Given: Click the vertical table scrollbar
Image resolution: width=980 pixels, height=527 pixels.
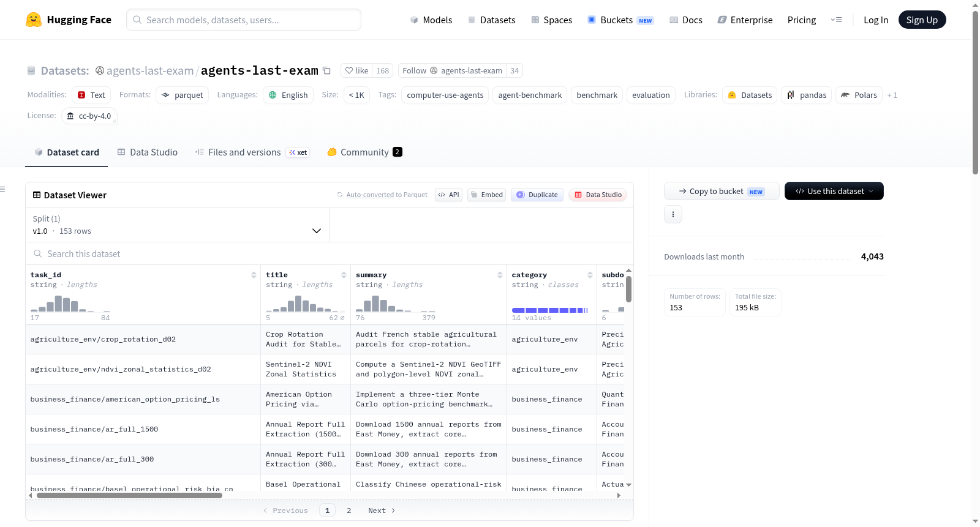Looking at the screenshot, I should click(x=628, y=288).
